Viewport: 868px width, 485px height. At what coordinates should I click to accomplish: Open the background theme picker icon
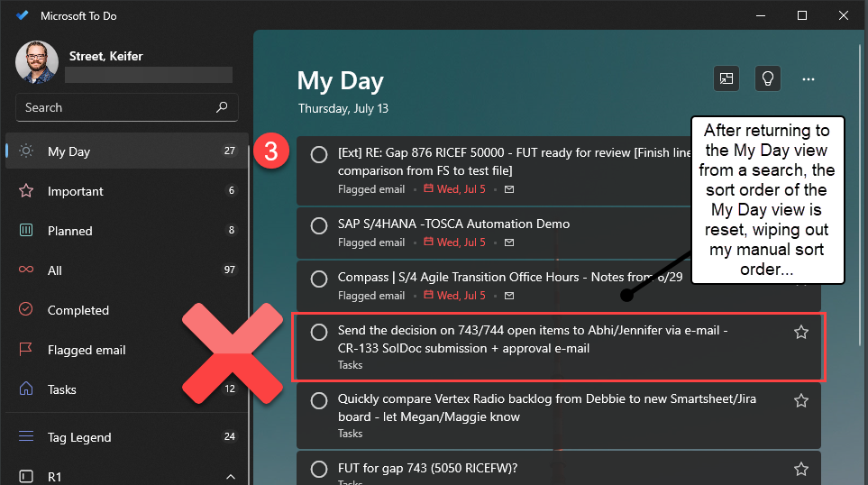(x=726, y=79)
